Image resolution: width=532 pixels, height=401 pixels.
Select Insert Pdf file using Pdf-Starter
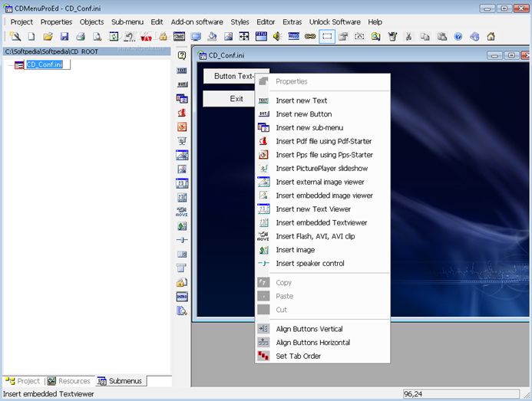(322, 141)
